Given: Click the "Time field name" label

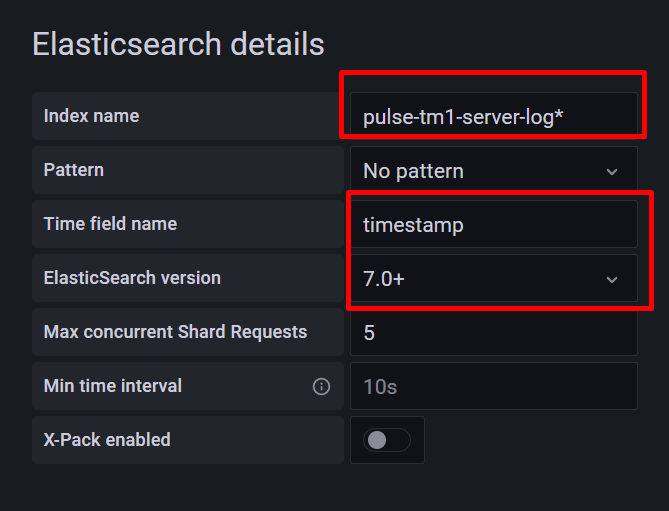Looking at the screenshot, I should 110,224.
